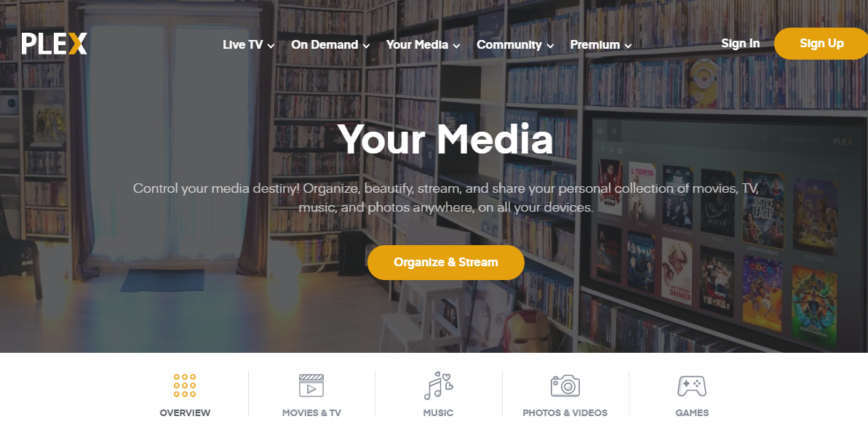Click the Sign In link
Screen dimensions: 868x435
tap(740, 44)
